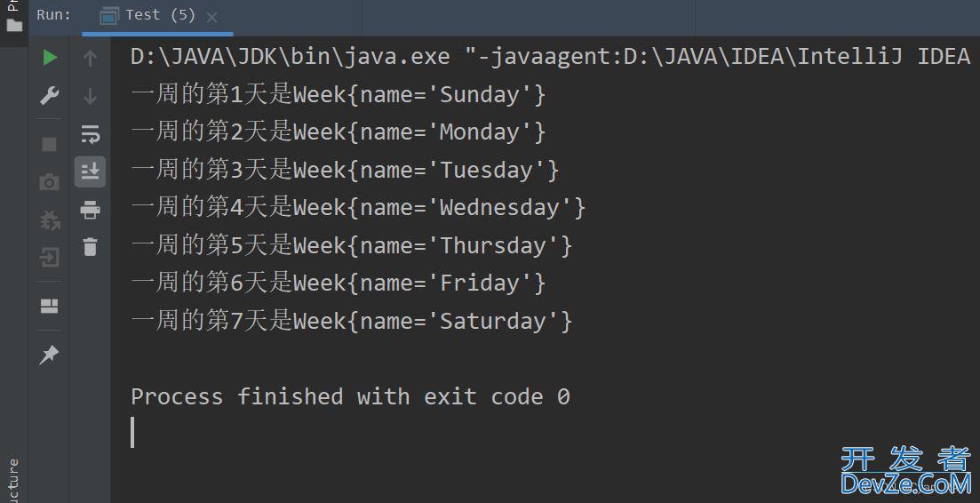
Task: Open the Project folder side panel
Action: (x=13, y=18)
